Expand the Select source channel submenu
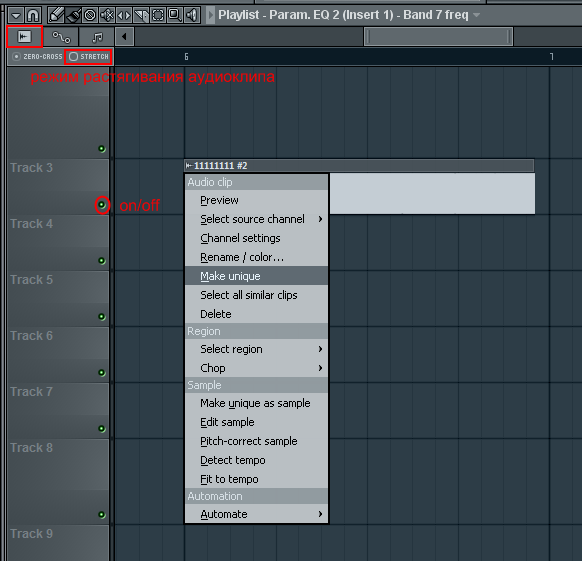This screenshot has height=561, width=582. point(256,219)
